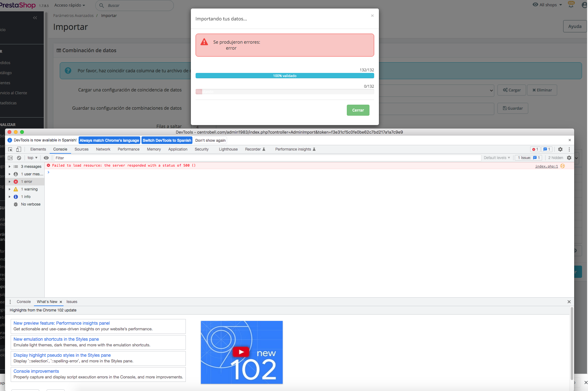This screenshot has height=391, width=588.
Task: Open the PrestaShop notifications bell
Action: (x=572, y=5)
